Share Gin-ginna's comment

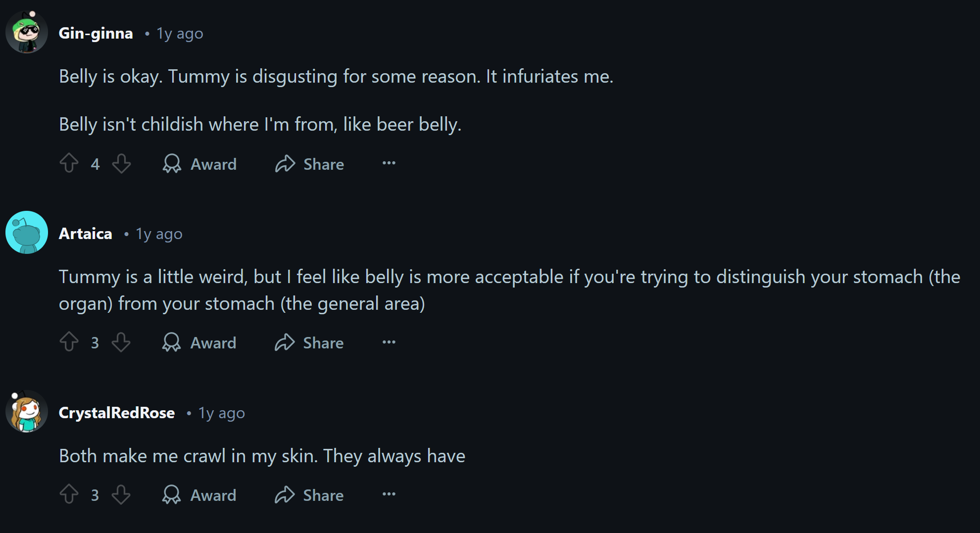(309, 164)
